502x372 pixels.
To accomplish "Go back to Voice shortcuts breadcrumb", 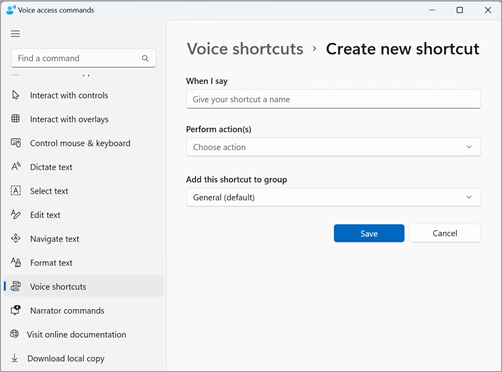I will click(x=245, y=49).
